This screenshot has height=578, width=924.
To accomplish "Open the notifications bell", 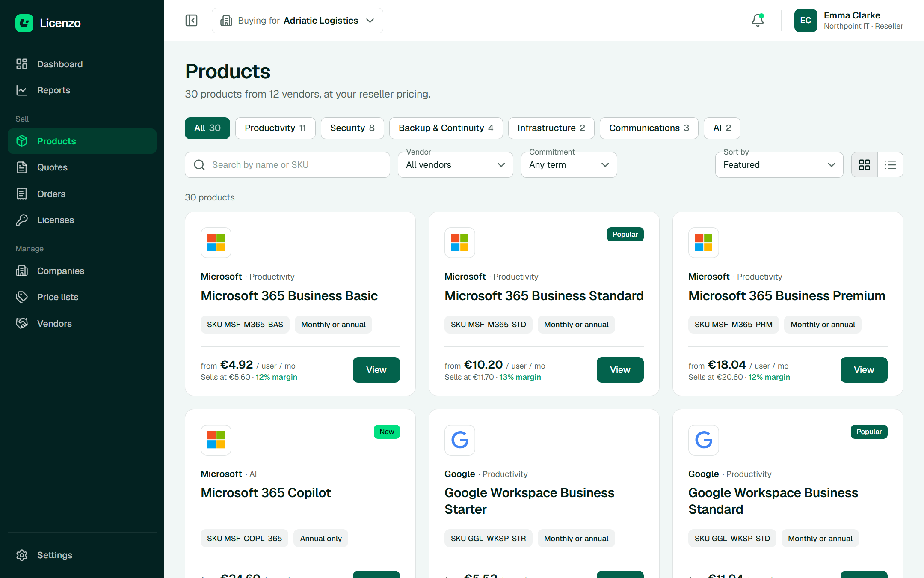I will [x=758, y=20].
